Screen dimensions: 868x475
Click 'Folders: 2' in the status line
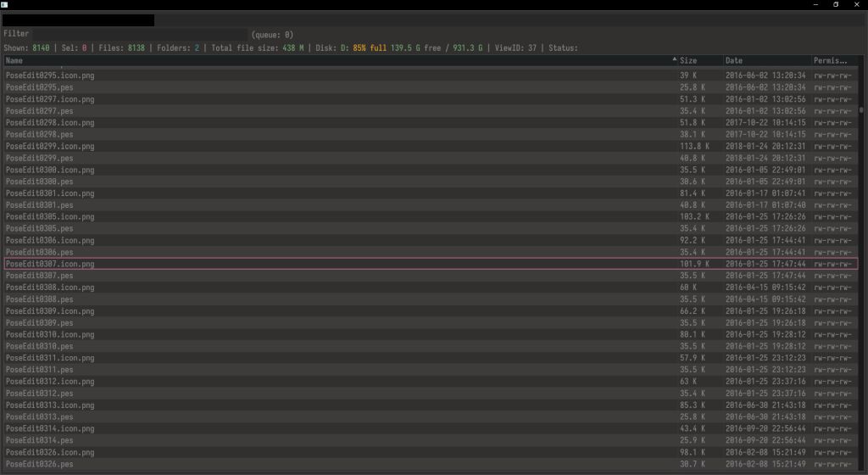[x=178, y=48]
